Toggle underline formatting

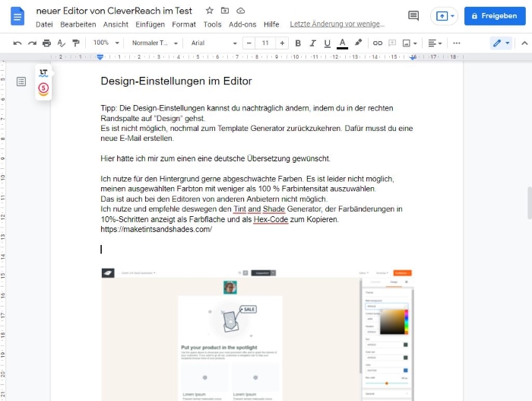pos(327,43)
